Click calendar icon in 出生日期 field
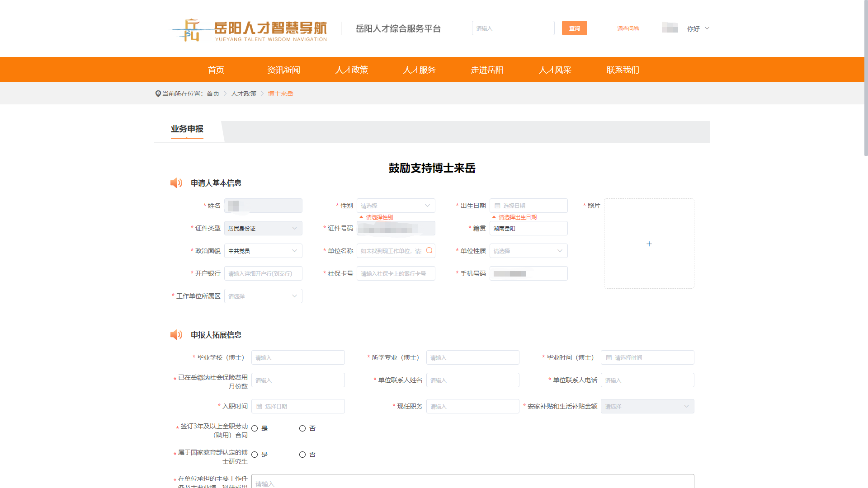Screen dimensions: 868x488 497,206
